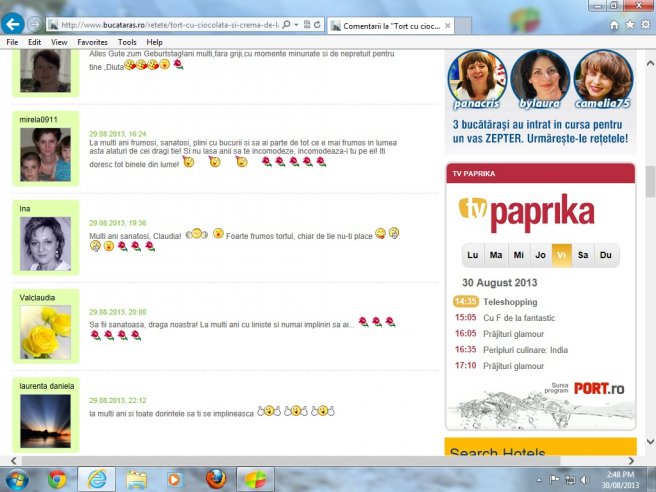Show hidden system tray icons
The image size is (656, 492).
pyautogui.click(x=541, y=479)
